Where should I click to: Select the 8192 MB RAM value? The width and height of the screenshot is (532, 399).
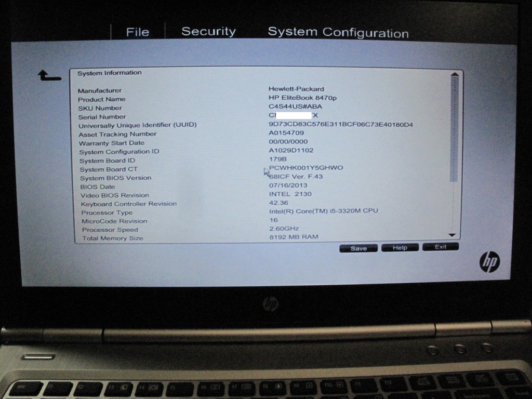pos(294,237)
